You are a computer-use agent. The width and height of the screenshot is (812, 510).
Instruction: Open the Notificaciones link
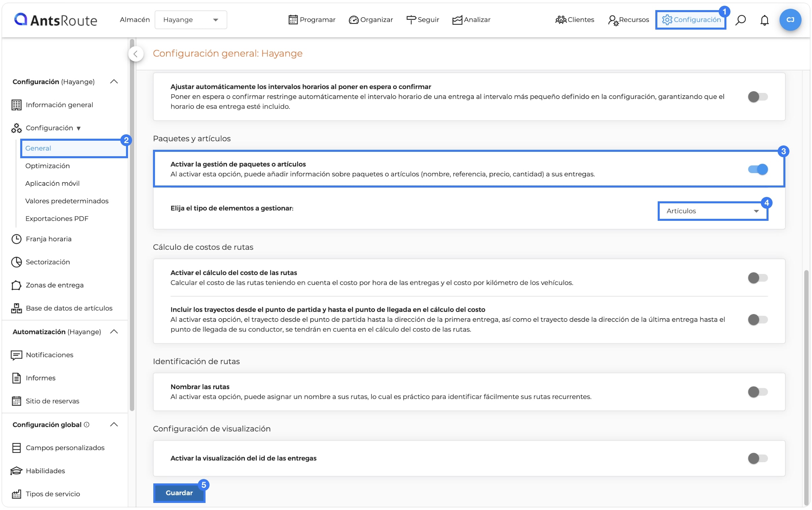point(50,355)
